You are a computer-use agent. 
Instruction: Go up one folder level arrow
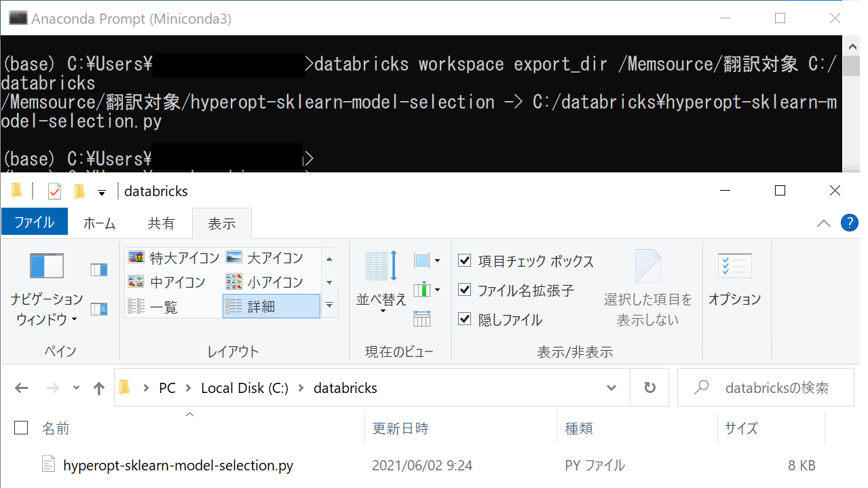tap(99, 388)
